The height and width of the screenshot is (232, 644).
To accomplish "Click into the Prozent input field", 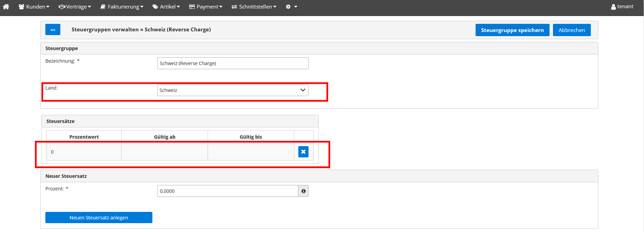I will click(227, 191).
